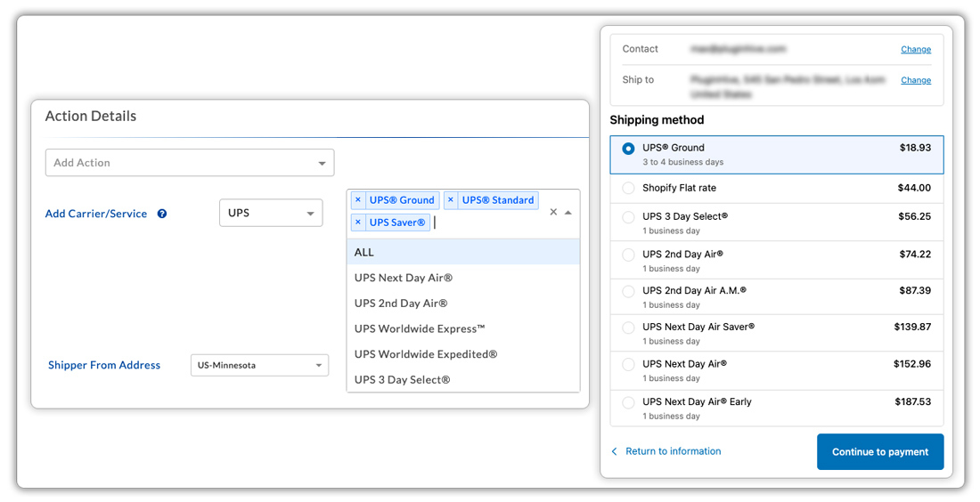Remove the UPS® Standard tag
This screenshot has width=980, height=502.
(451, 200)
